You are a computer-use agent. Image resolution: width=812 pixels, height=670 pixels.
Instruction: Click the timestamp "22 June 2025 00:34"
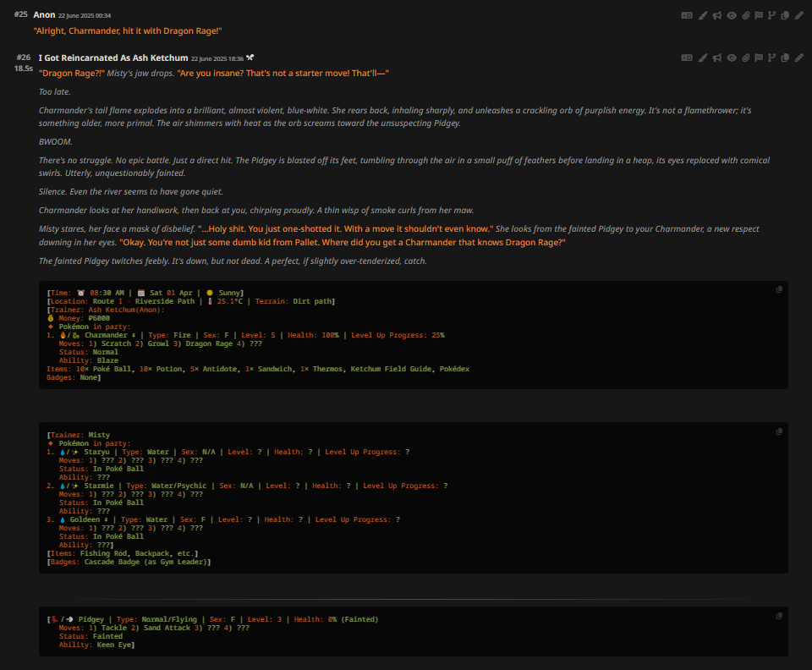pos(85,15)
